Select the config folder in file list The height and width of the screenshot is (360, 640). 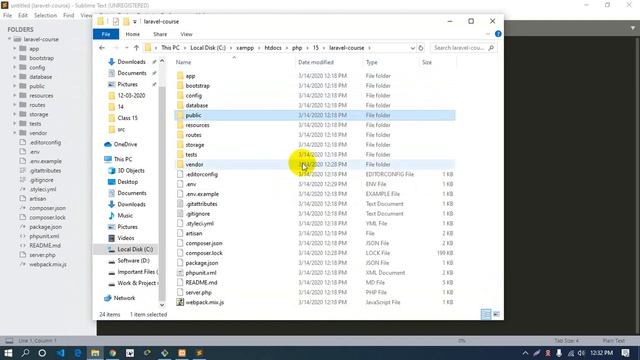click(193, 96)
